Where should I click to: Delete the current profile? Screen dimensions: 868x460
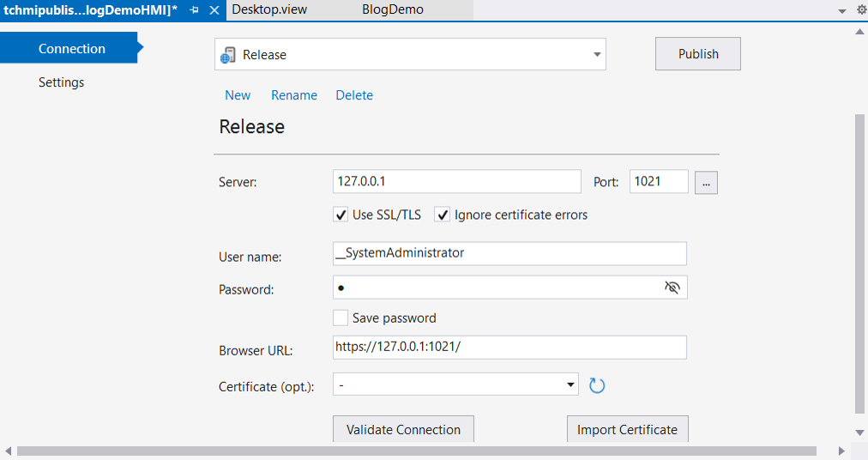tap(354, 95)
